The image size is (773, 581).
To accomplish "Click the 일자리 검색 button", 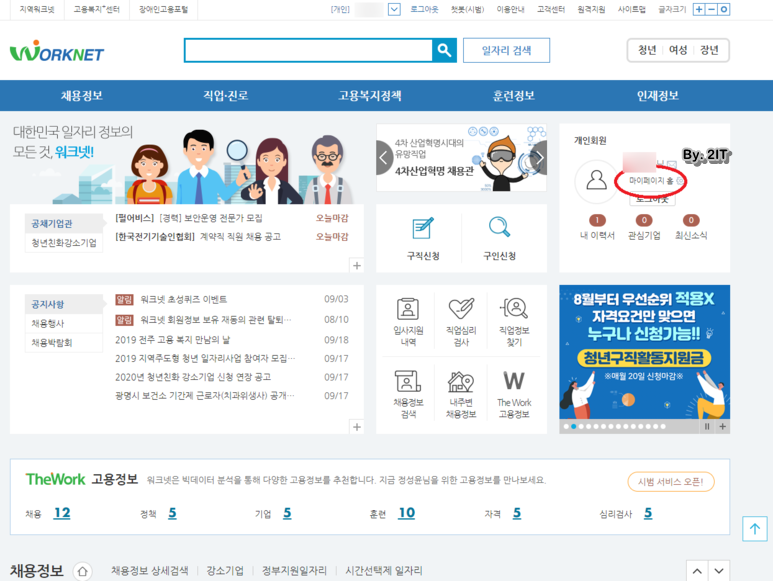I will pyautogui.click(x=506, y=50).
